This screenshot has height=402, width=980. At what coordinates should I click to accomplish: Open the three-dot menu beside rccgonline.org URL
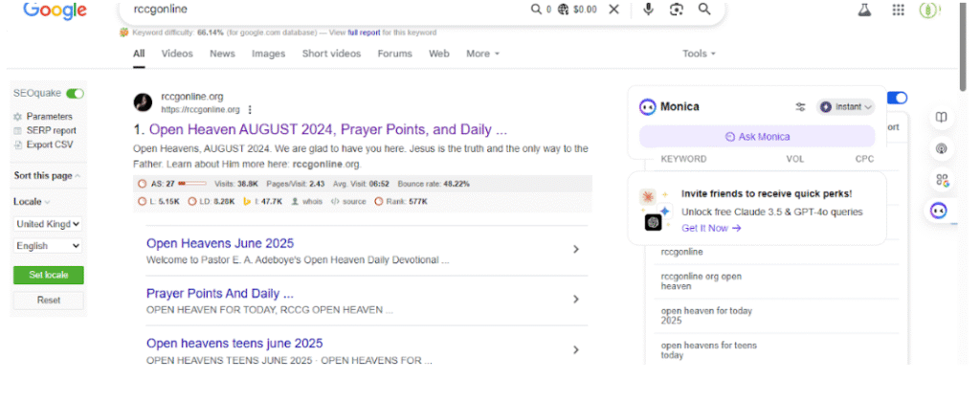(250, 110)
